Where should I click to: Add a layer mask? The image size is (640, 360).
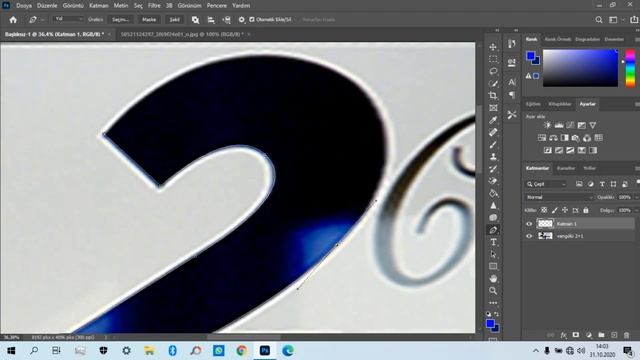click(x=576, y=335)
